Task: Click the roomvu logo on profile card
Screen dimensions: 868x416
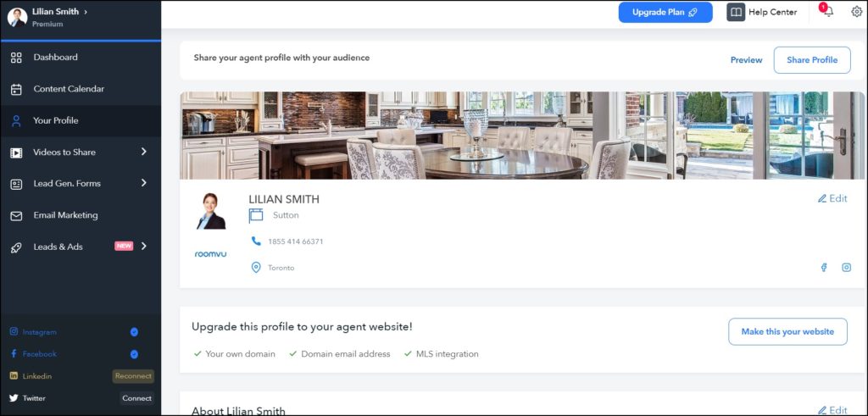Action: (x=210, y=253)
